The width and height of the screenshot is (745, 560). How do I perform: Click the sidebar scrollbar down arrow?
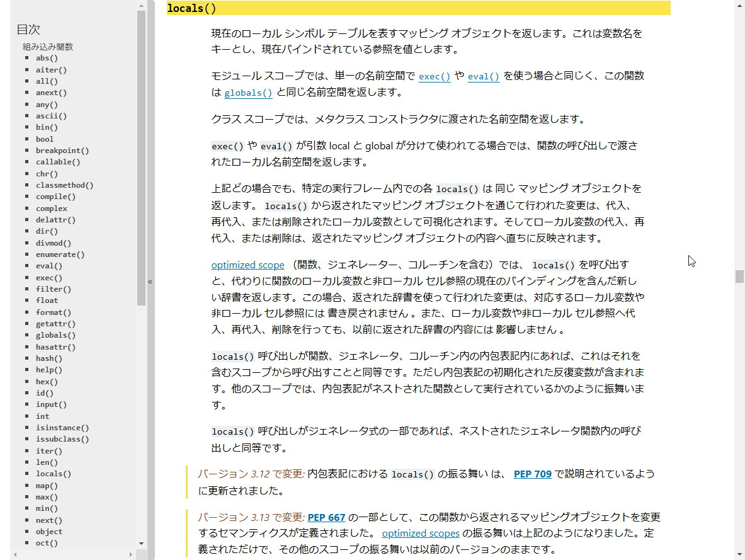pos(140,543)
